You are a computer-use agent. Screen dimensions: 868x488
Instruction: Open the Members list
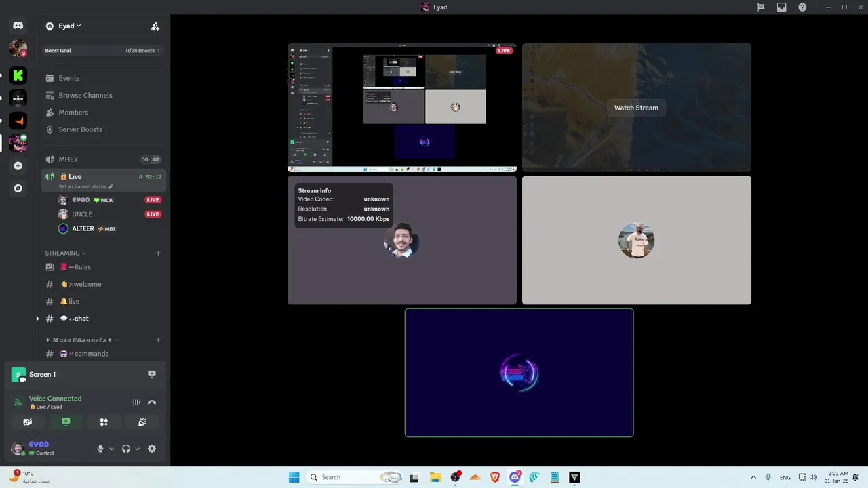point(103,113)
